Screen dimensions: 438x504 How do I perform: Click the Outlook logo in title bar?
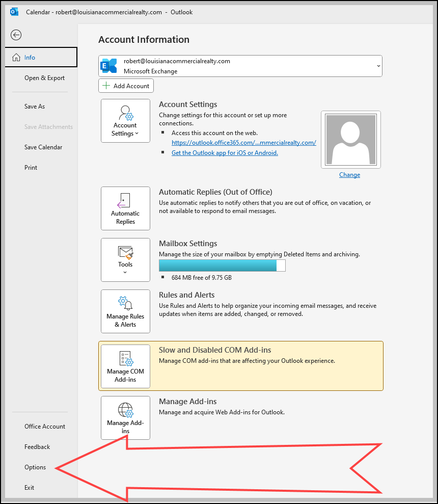(14, 12)
